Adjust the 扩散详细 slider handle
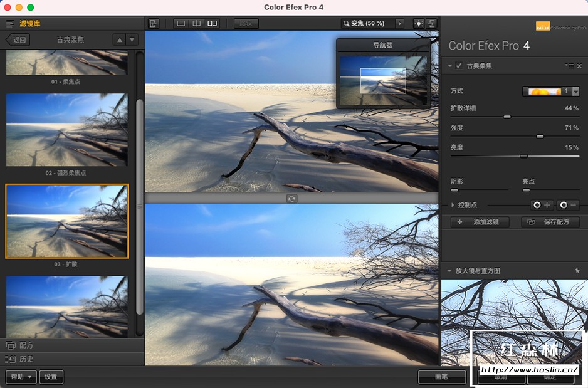Screen dimensions: 588x388 point(507,117)
